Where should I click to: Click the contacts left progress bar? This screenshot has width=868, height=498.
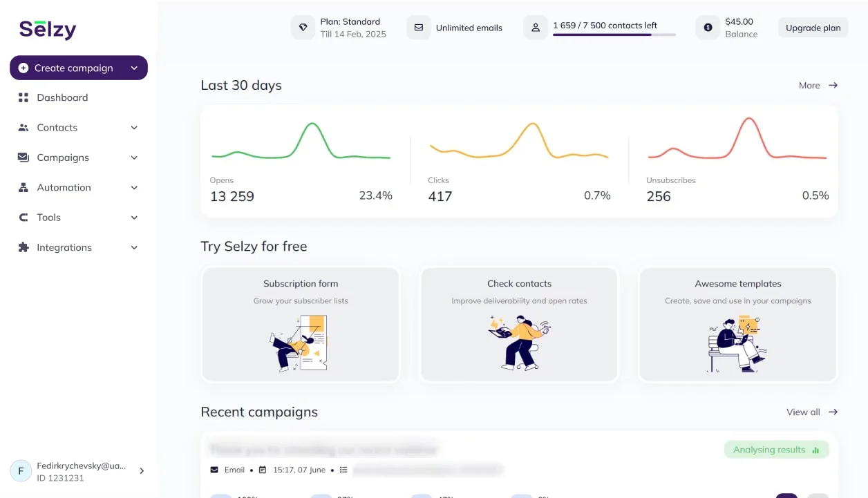click(x=614, y=35)
